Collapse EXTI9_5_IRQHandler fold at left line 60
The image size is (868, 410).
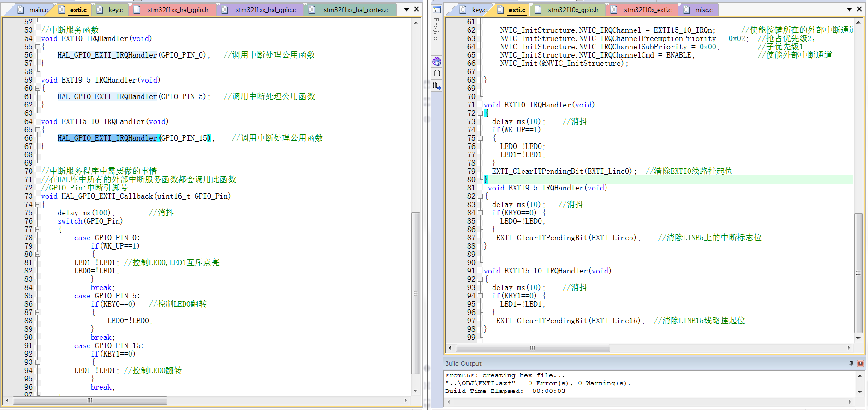[38, 89]
